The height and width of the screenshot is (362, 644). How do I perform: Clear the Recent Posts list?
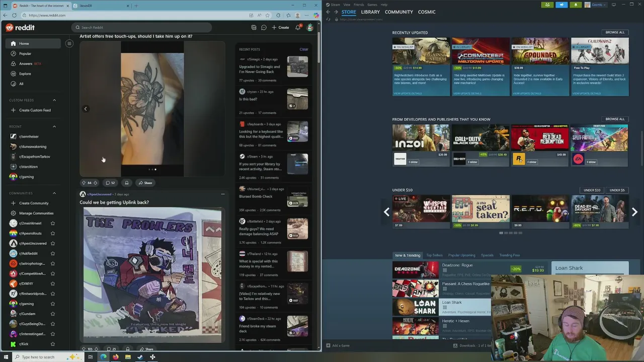click(x=304, y=49)
